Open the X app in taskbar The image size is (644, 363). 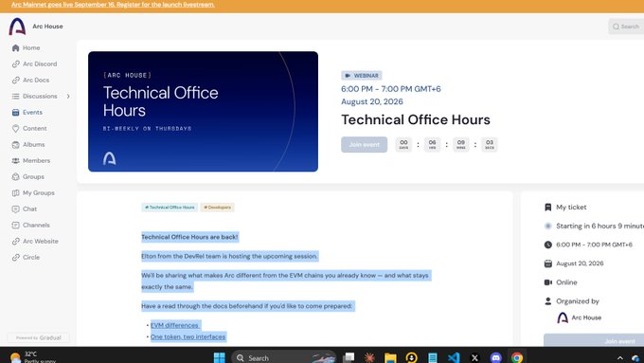474,357
